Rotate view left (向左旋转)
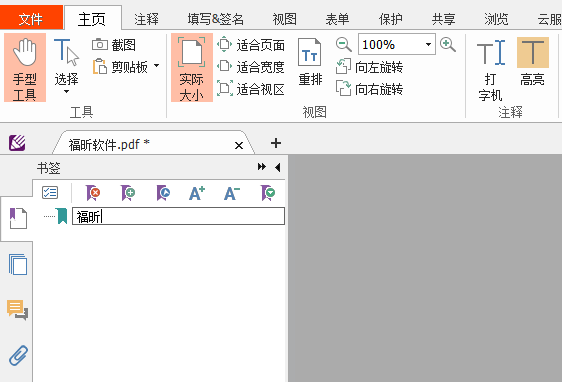 click(370, 67)
